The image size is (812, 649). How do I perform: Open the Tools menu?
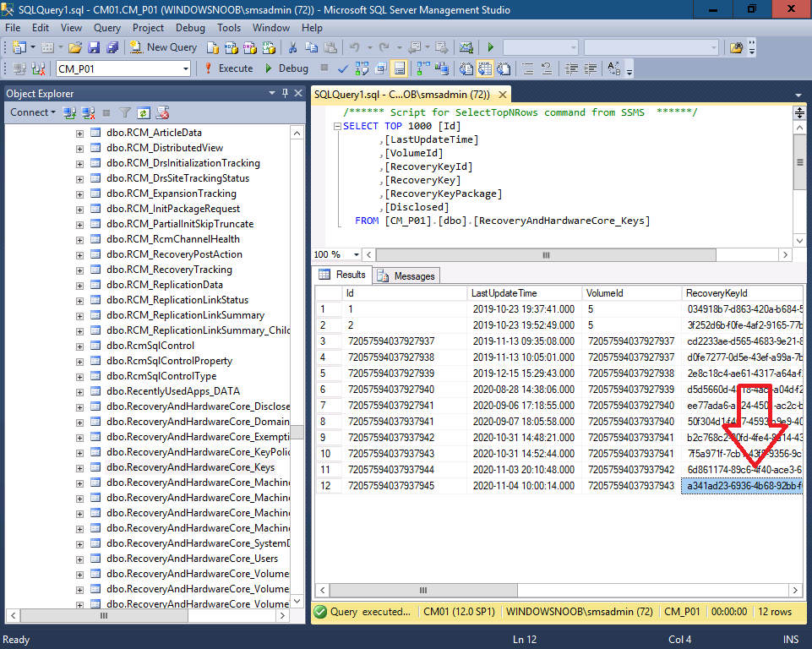229,28
